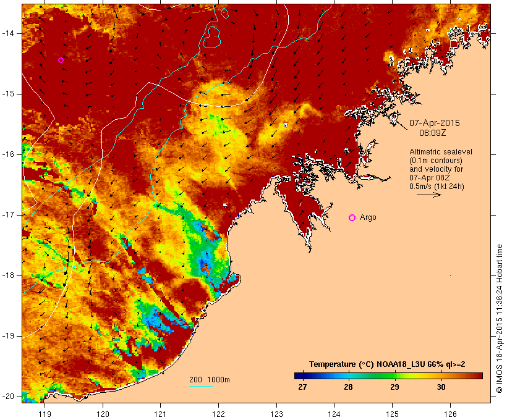This screenshot has width=507, height=420.
Task: Click the longitude axis label 125
Action: click(393, 414)
